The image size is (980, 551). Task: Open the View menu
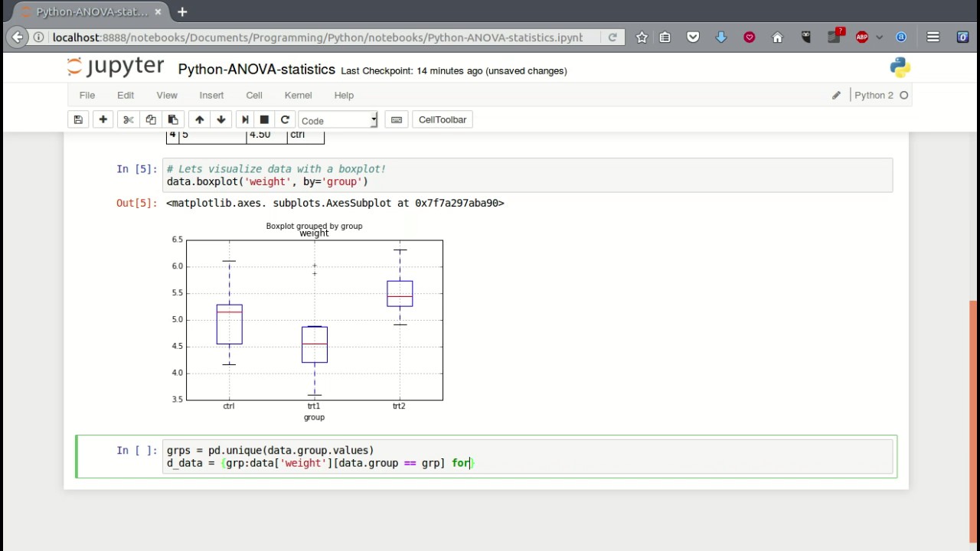click(167, 95)
